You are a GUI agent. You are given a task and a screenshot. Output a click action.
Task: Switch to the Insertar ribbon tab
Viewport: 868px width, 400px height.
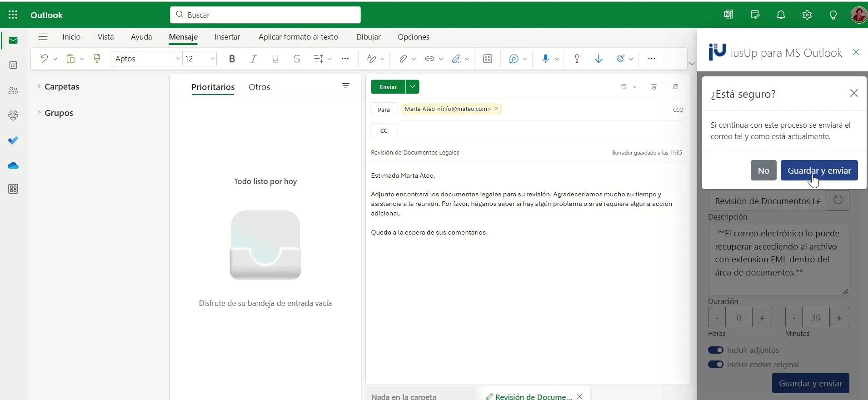(x=227, y=37)
